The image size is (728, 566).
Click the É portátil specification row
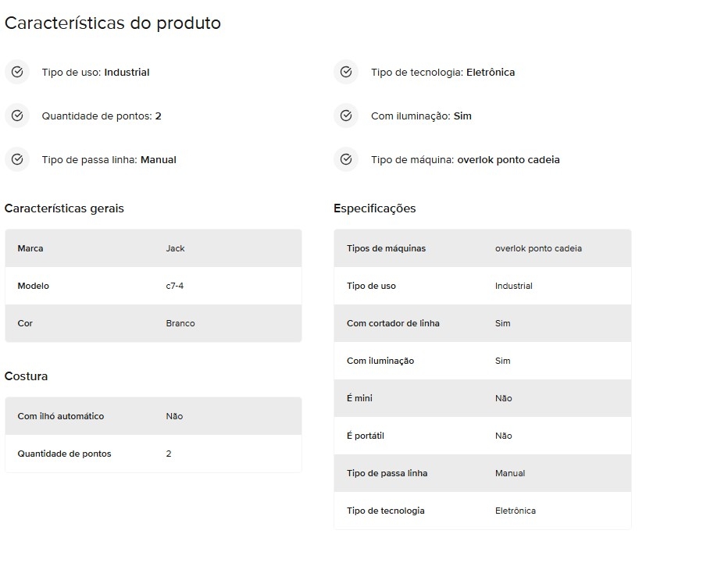482,436
